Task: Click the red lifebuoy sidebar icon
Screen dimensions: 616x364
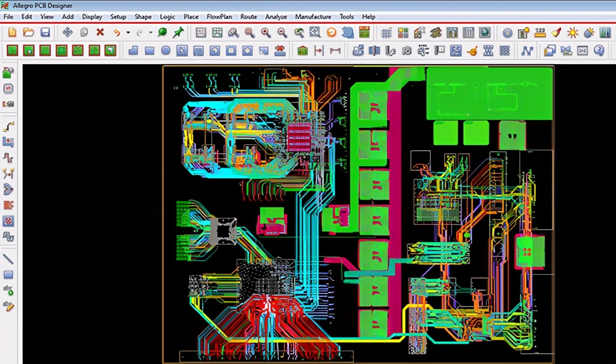Action: tap(8, 221)
